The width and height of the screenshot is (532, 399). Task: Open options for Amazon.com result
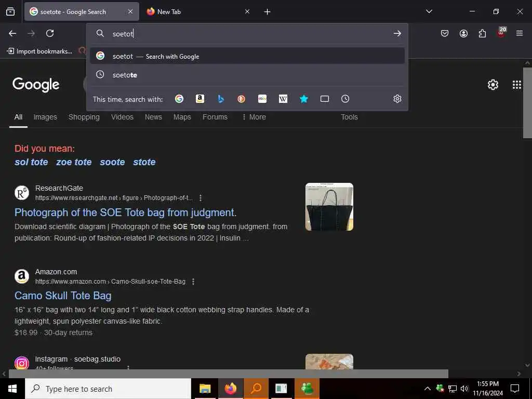(x=193, y=282)
